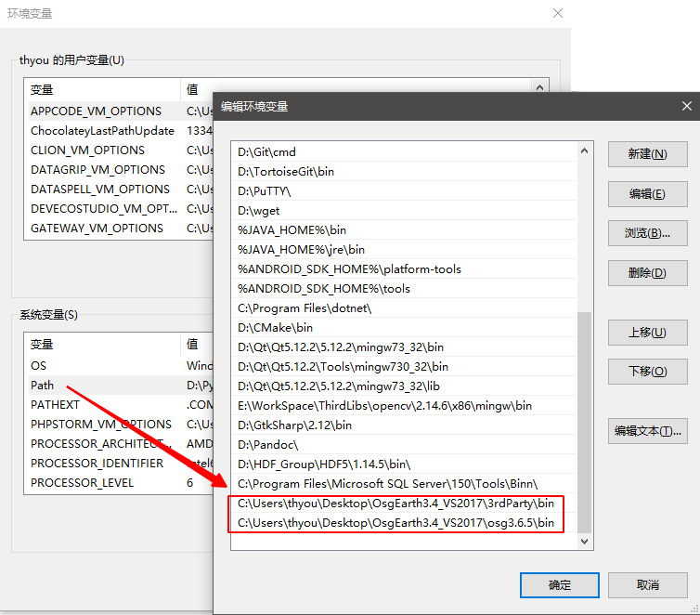Select the OsgEarth 3rdParty\bin path entry

pyautogui.click(x=395, y=504)
